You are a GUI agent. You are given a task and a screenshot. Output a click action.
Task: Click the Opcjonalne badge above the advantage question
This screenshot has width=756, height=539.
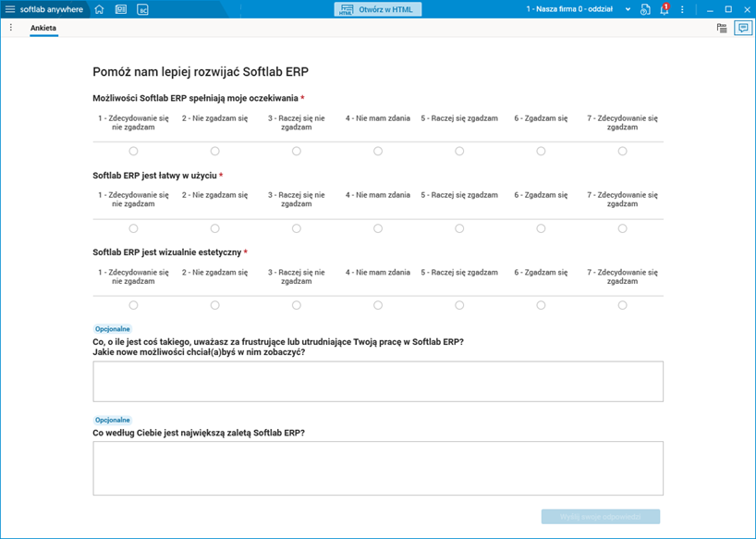113,420
